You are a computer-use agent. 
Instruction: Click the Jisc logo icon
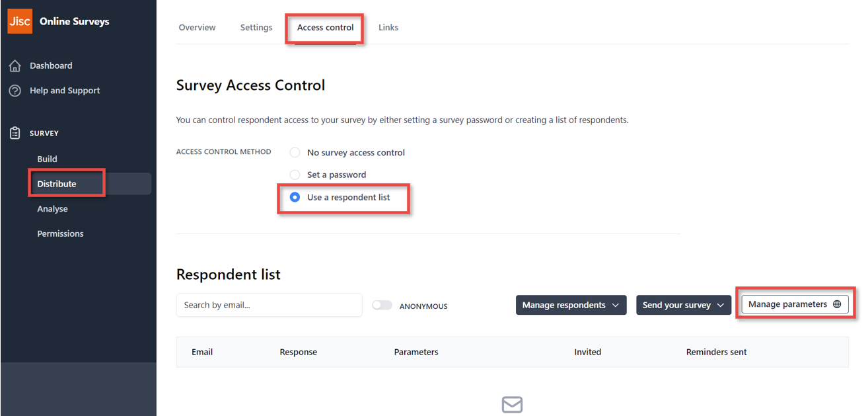20,21
